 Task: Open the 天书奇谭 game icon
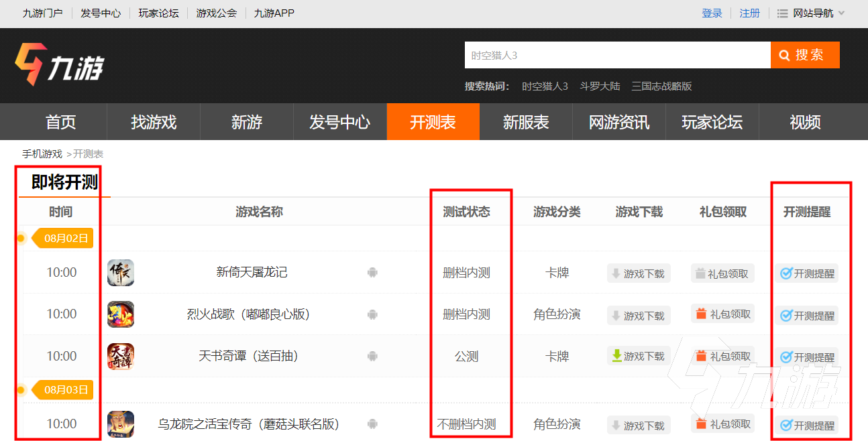121,357
